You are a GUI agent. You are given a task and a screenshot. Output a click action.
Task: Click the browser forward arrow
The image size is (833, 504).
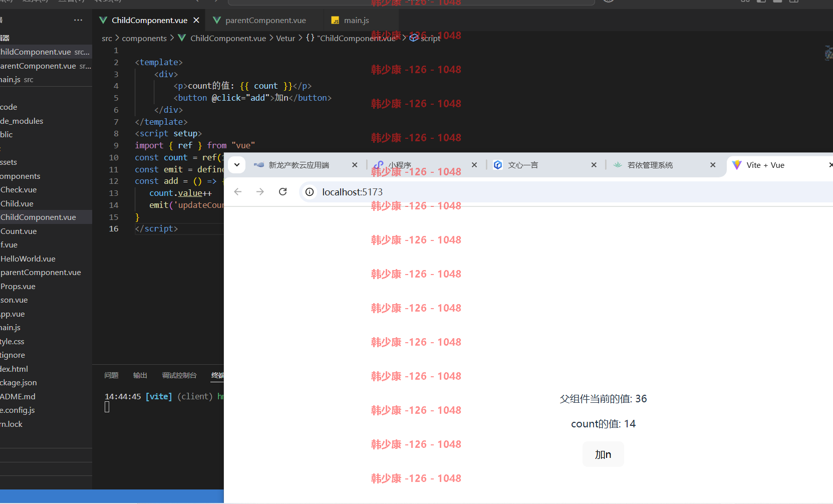tap(260, 192)
